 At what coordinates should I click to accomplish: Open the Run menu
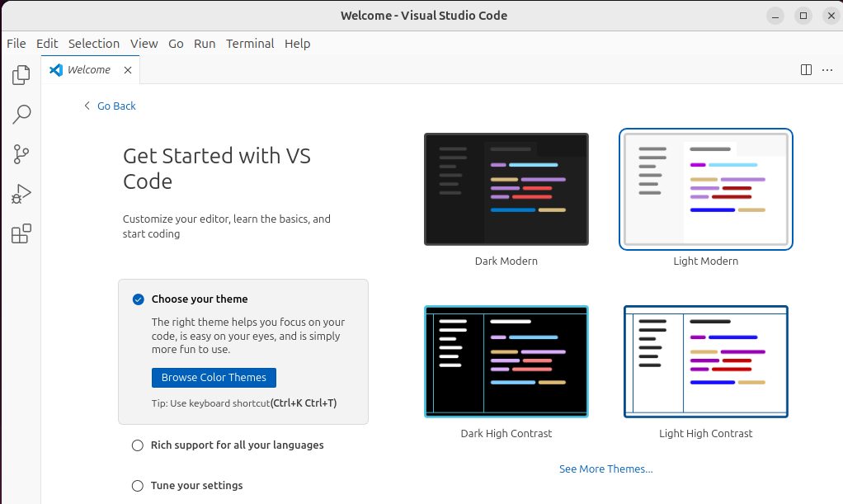pos(205,44)
